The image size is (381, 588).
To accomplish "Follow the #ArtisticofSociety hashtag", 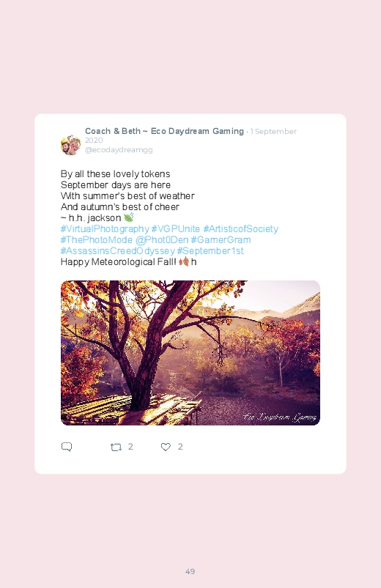I will 240,228.
